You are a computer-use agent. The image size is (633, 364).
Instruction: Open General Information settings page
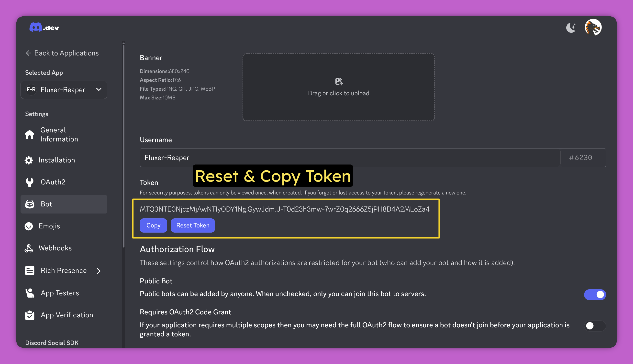(64, 135)
